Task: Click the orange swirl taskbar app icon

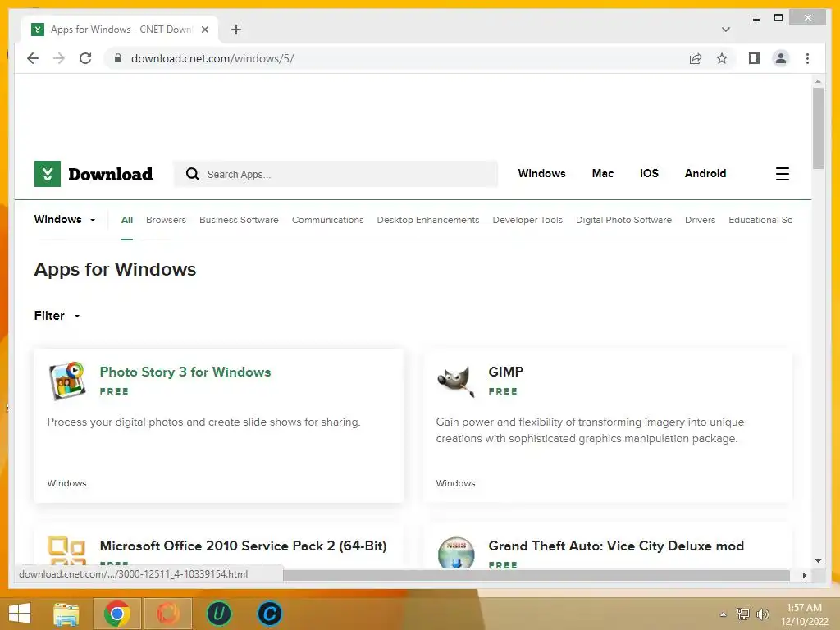Action: click(167, 614)
